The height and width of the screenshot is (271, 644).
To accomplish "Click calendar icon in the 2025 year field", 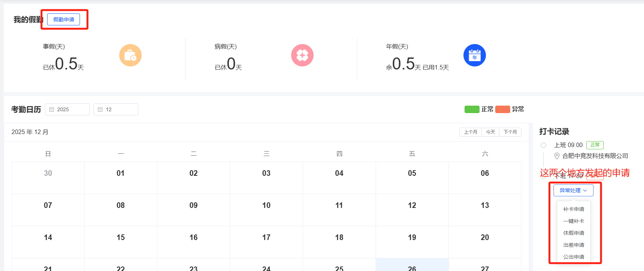I will click(x=52, y=109).
